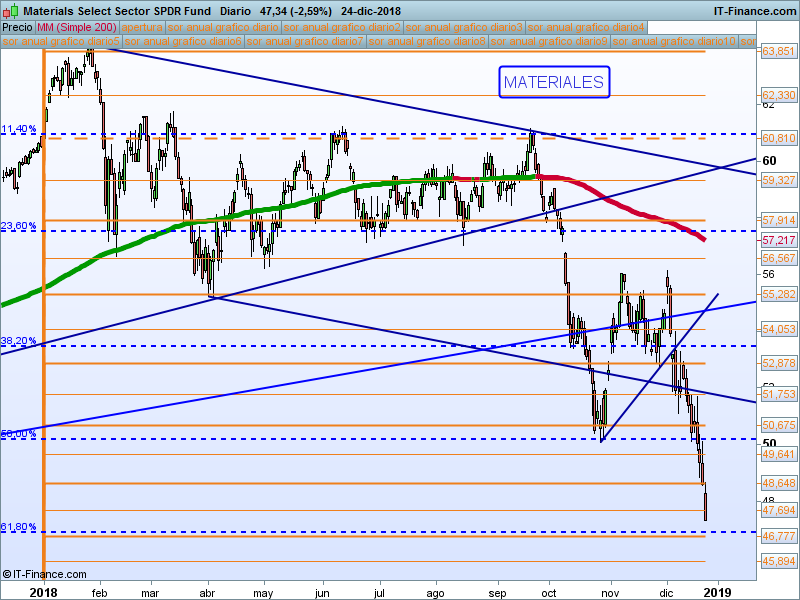800x600 pixels.
Task: Open the apertura legend tab
Action: [x=142, y=28]
